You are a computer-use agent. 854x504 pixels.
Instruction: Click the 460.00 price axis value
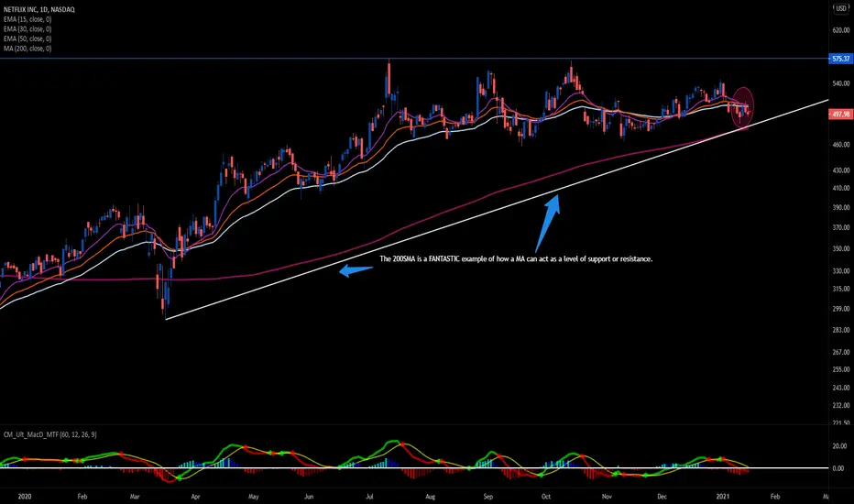point(841,145)
